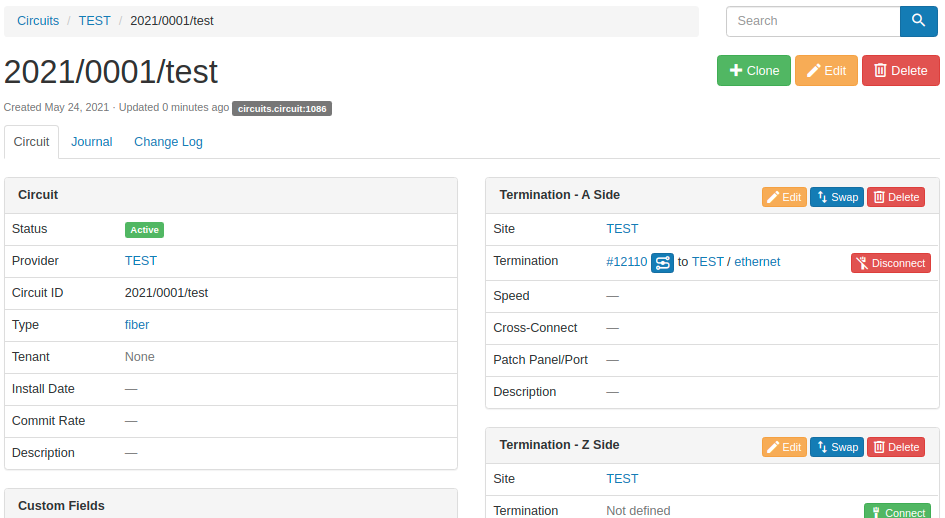Screen dimensions: 945x518
Task: Open Provider TEST link
Action: click(141, 261)
